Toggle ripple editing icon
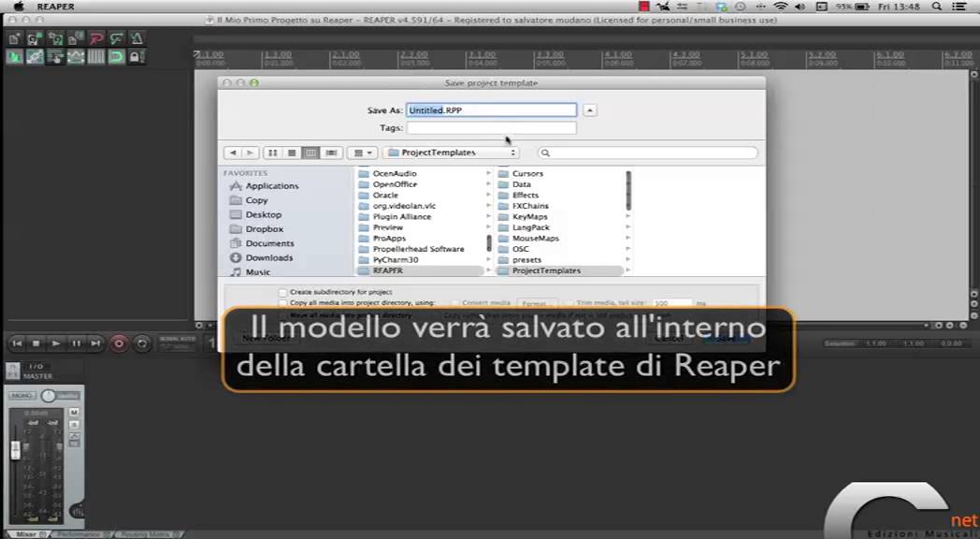This screenshot has height=539, width=980. point(55,57)
